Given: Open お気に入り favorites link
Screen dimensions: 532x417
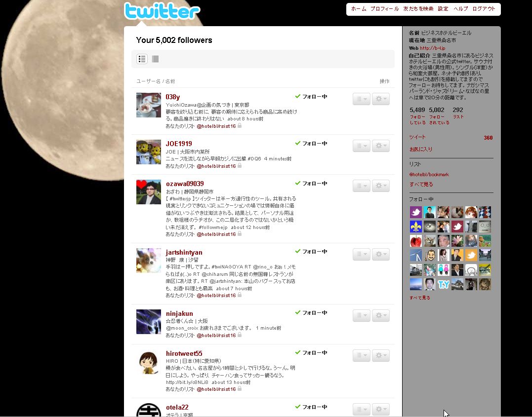Looking at the screenshot, I should [x=421, y=149].
